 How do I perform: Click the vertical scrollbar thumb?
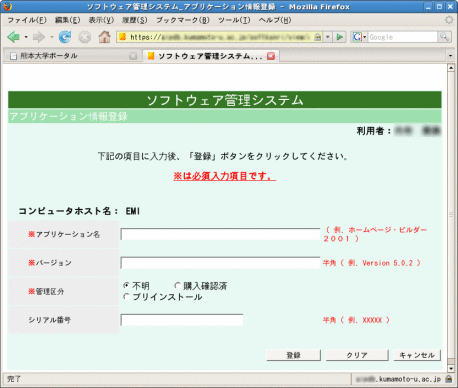tap(451, 215)
